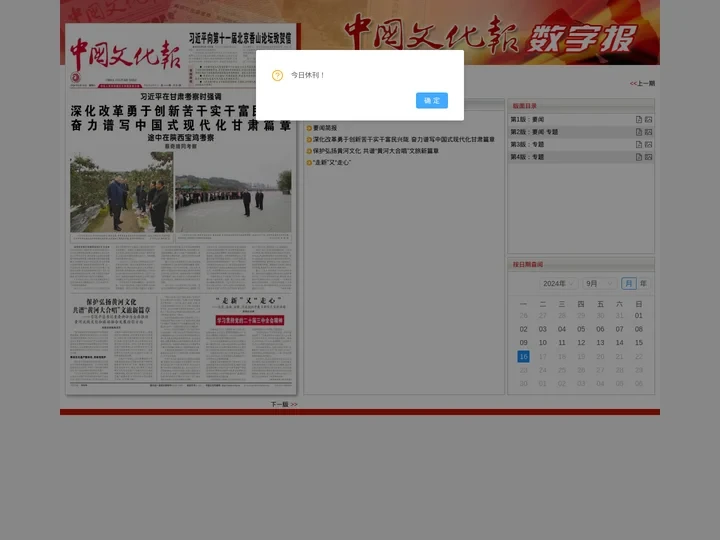Select 第3版:专题 in page list

click(x=527, y=144)
